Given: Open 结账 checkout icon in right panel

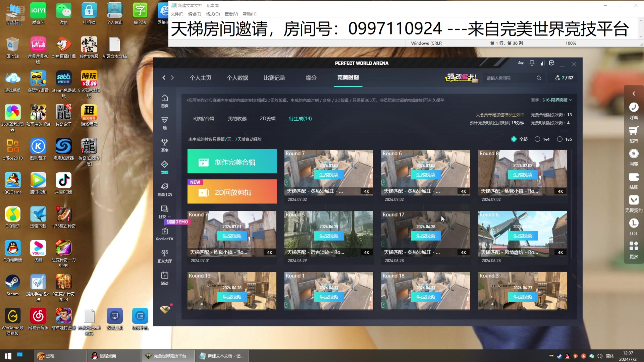Looking at the screenshot, I should [634, 180].
